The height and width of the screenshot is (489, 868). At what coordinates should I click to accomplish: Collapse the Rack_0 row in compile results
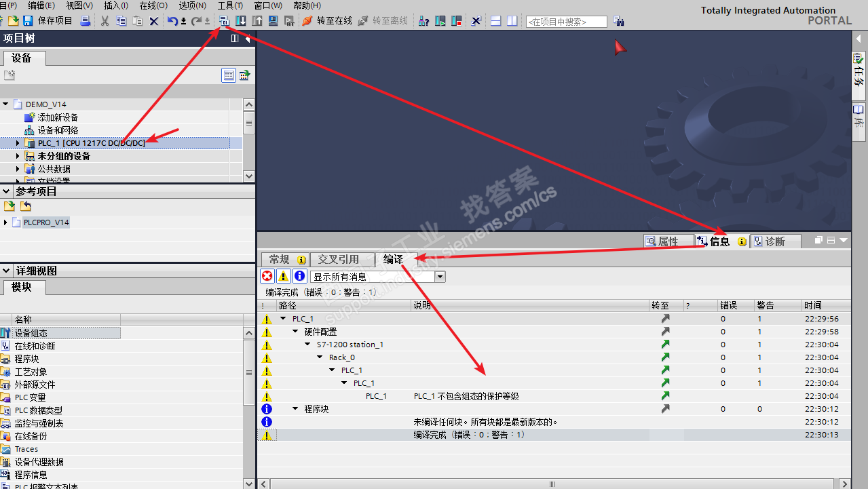tap(320, 357)
